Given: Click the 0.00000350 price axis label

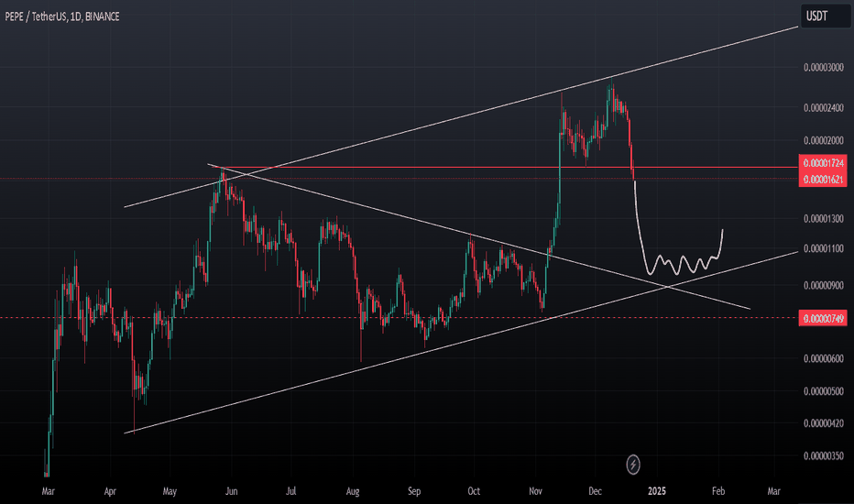Looking at the screenshot, I should click(x=824, y=455).
